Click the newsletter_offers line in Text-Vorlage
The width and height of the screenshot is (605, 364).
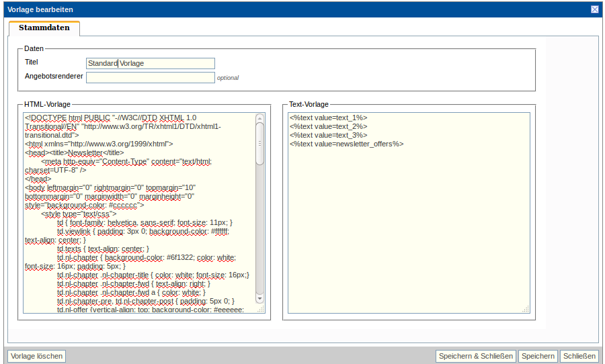(346, 144)
